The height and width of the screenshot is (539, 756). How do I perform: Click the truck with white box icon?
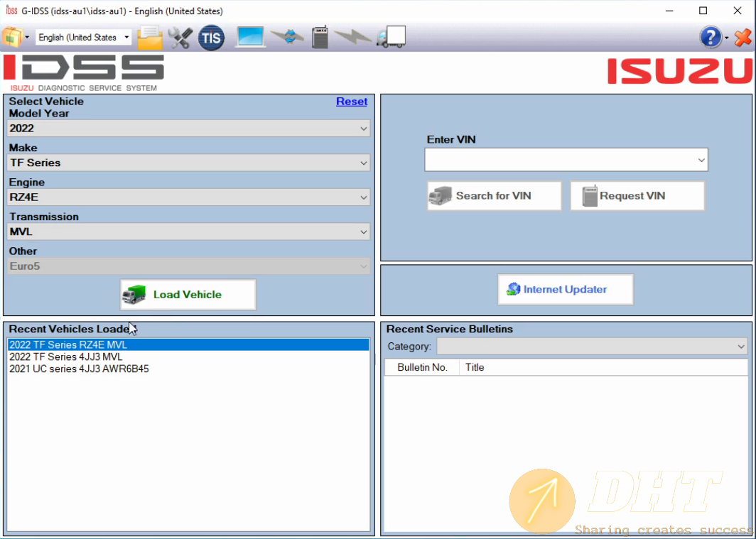(x=391, y=37)
